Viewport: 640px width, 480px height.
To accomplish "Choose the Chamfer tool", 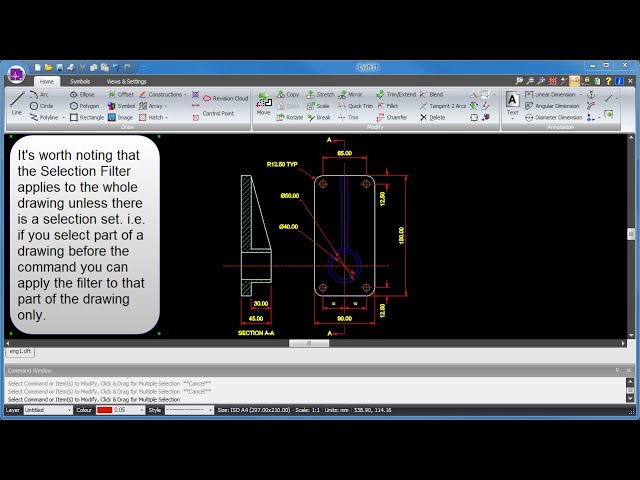I will 391,117.
